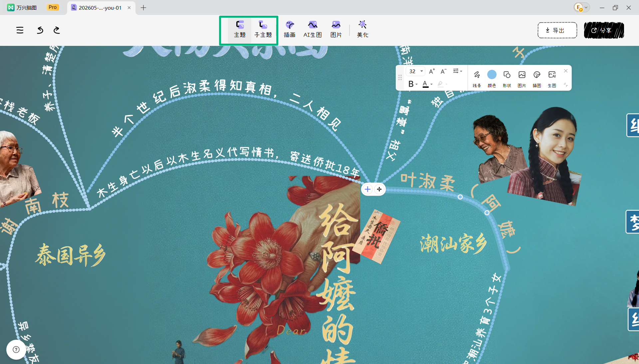
Task: Open the 形状 shape tool
Action: point(507,79)
